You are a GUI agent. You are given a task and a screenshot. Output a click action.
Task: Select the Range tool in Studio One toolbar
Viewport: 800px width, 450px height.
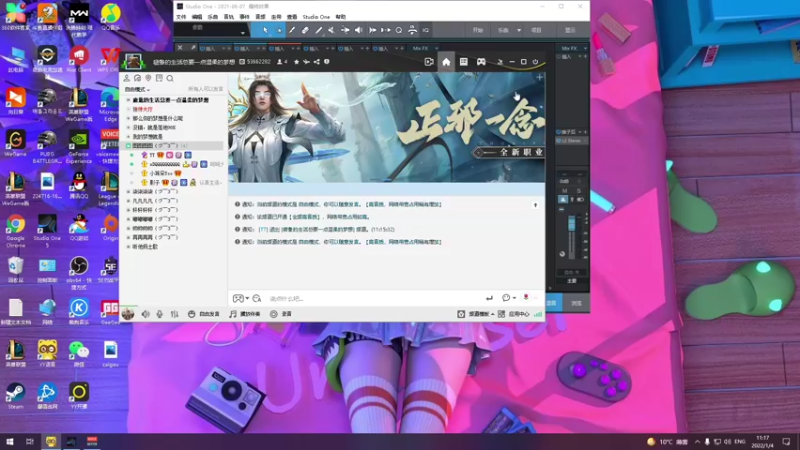pyautogui.click(x=279, y=30)
